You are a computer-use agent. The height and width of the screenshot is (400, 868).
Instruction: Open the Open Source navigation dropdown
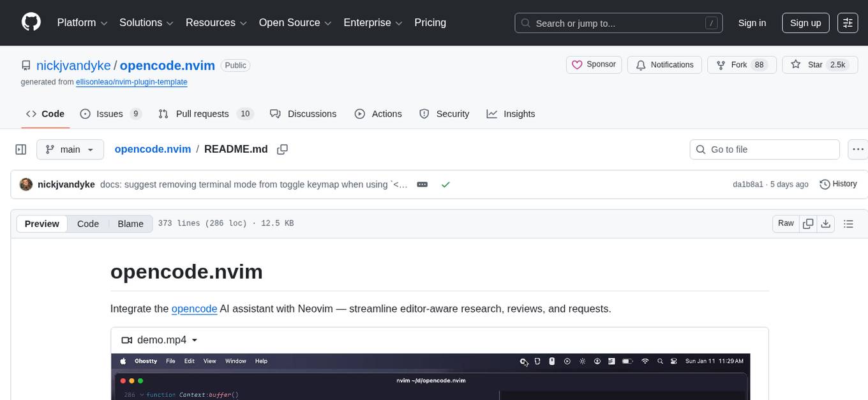click(x=290, y=22)
